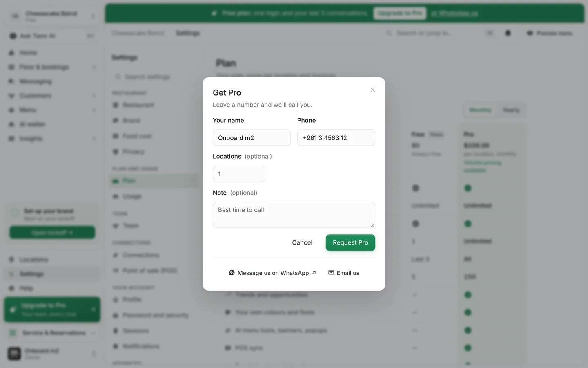588x368 pixels.
Task: Click the WhatsApp logo icon in dialog
Action: (x=232, y=273)
